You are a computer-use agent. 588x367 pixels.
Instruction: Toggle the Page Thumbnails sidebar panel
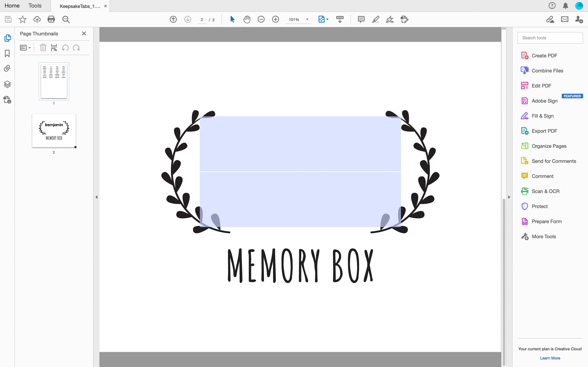[7, 38]
